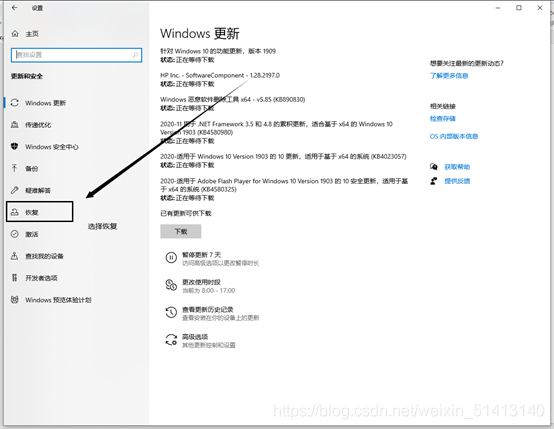This screenshot has width=554, height=429.
Task: Click the 激活 checkmark icon
Action: [14, 234]
